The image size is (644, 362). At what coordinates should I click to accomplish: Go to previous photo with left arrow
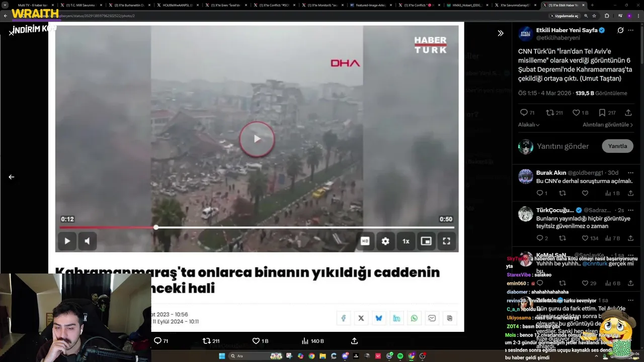click(x=11, y=177)
